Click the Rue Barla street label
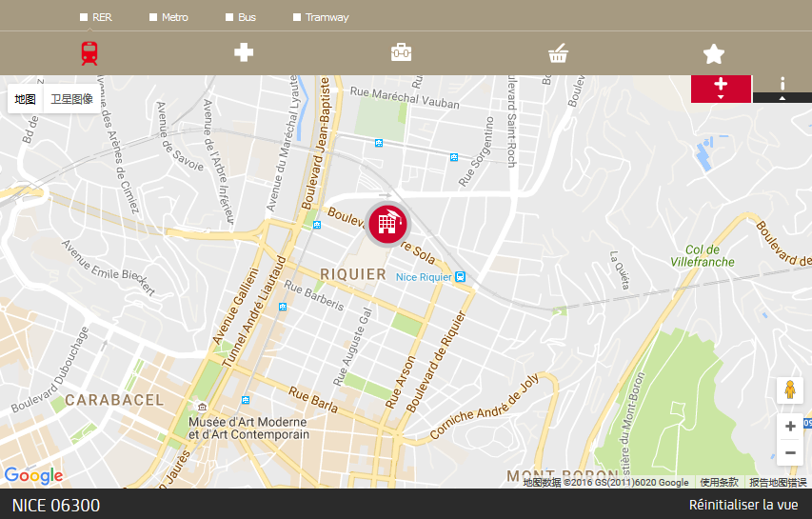Viewport: 812px width, 519px height. click(313, 400)
